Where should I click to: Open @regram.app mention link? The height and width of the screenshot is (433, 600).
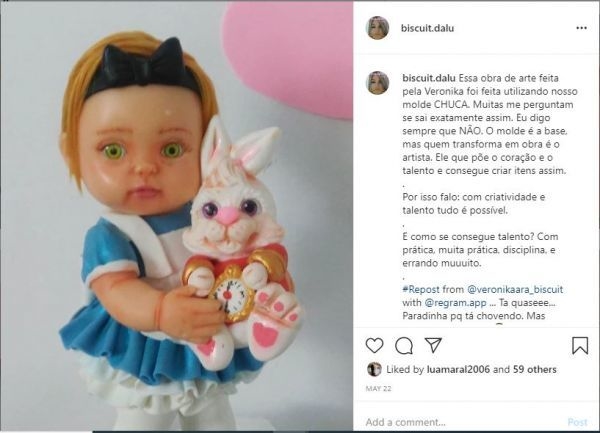(x=455, y=303)
